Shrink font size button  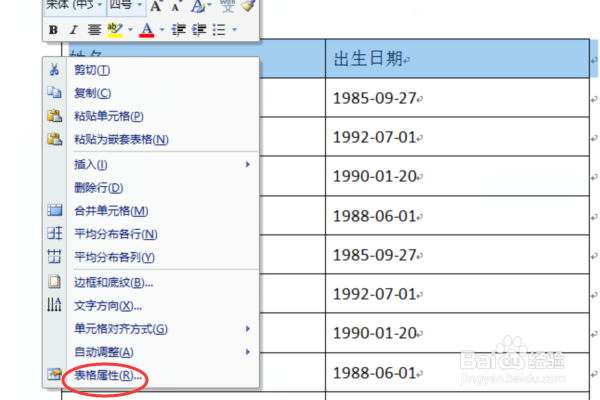[176, 7]
